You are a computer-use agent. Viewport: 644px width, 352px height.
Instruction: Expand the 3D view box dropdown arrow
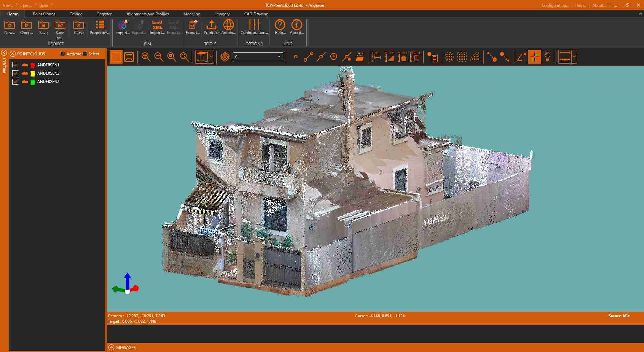coord(211,57)
